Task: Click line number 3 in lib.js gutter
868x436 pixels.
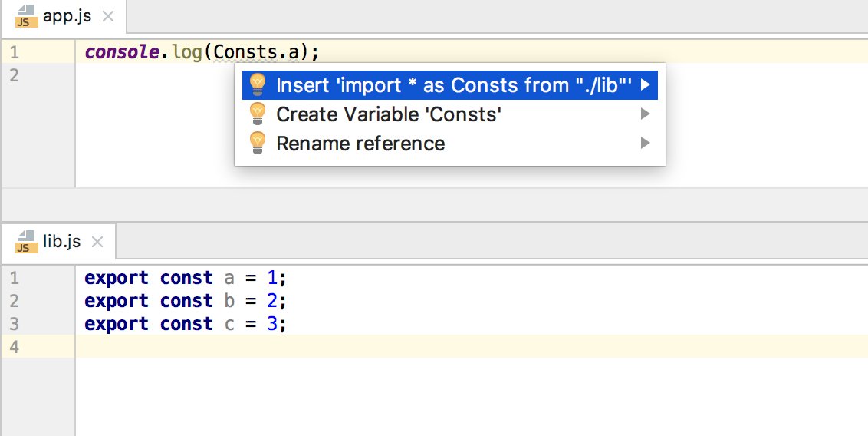Action: pyautogui.click(x=13, y=324)
